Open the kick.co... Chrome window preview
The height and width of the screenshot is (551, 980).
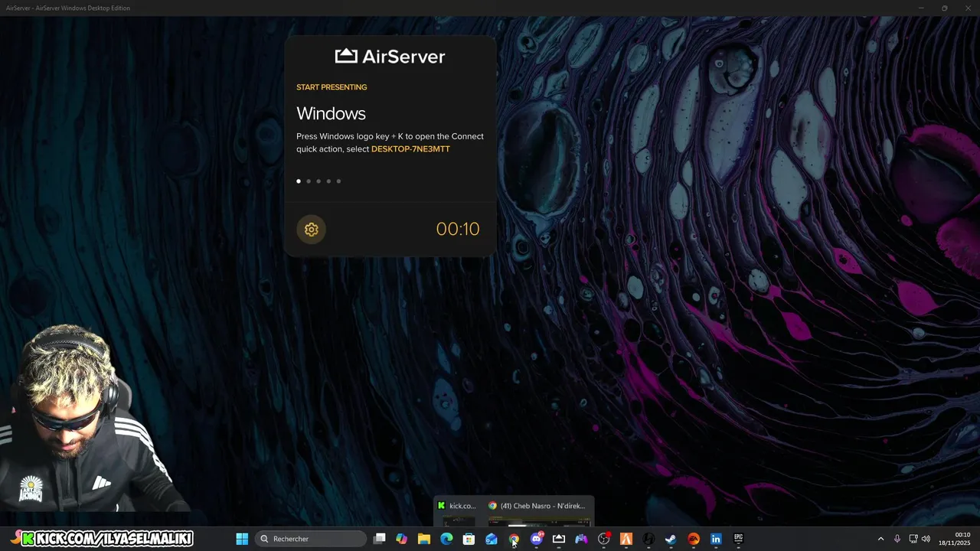point(458,513)
